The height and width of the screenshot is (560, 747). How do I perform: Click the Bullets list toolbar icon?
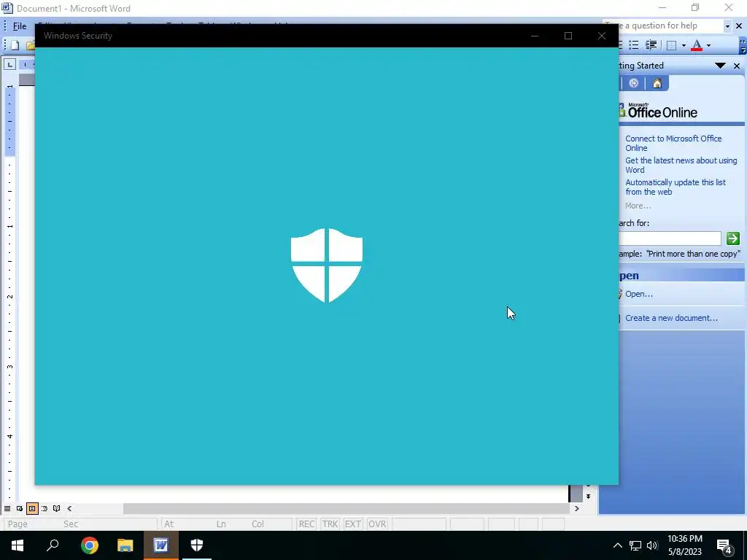click(634, 45)
